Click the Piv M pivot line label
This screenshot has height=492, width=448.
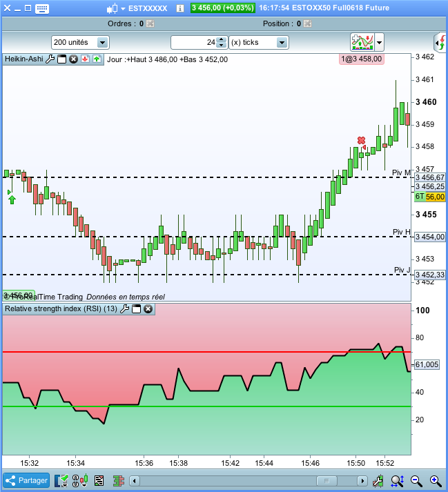click(401, 173)
